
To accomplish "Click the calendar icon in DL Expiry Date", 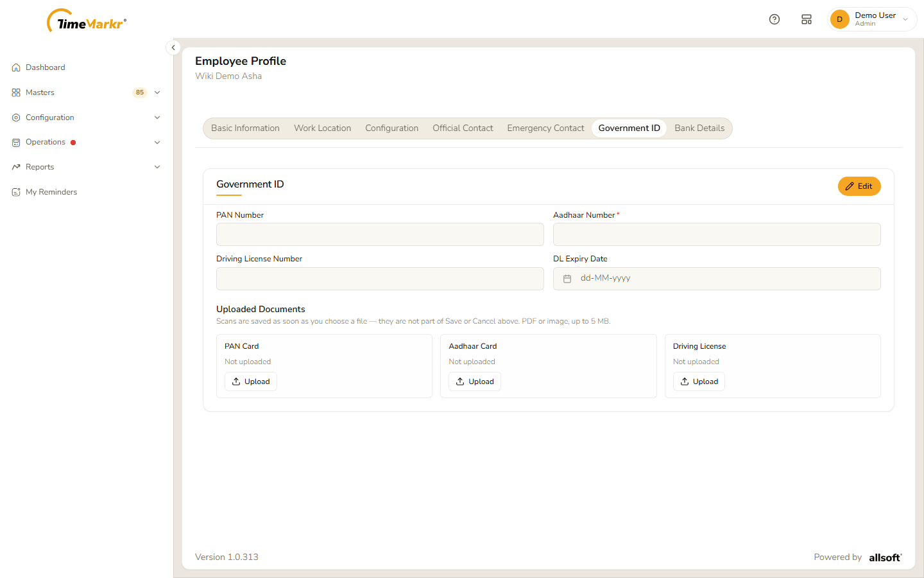I will pyautogui.click(x=567, y=279).
